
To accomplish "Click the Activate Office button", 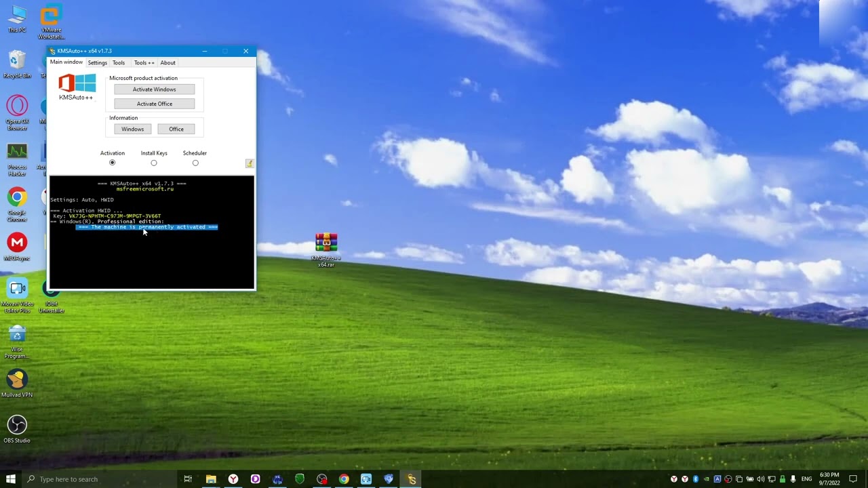I will point(155,104).
